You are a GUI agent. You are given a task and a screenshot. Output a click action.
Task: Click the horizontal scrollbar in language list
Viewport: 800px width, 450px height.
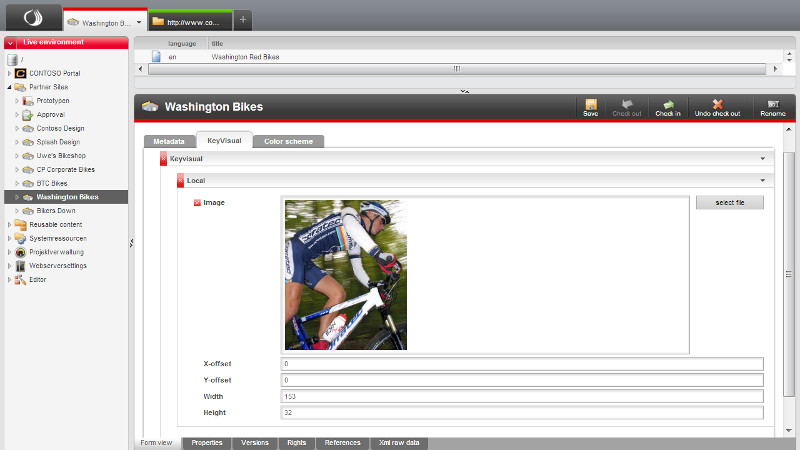click(456, 69)
